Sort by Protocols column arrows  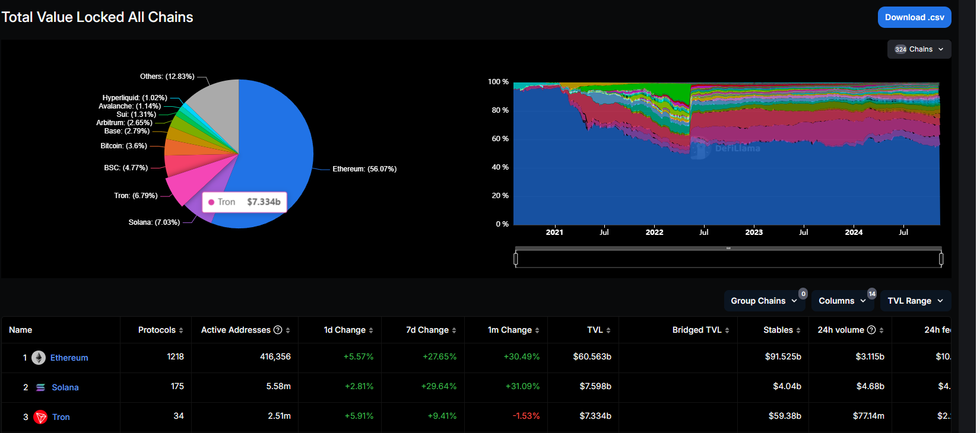(x=181, y=330)
